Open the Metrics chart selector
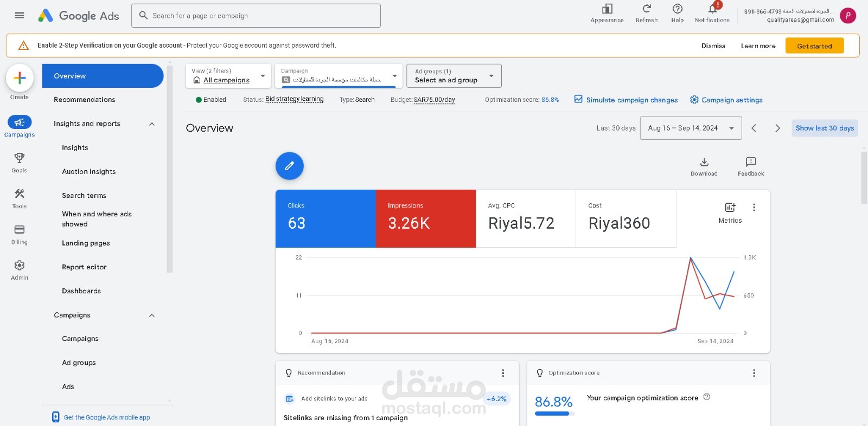Screen dimensions: 868x426 (x=730, y=213)
